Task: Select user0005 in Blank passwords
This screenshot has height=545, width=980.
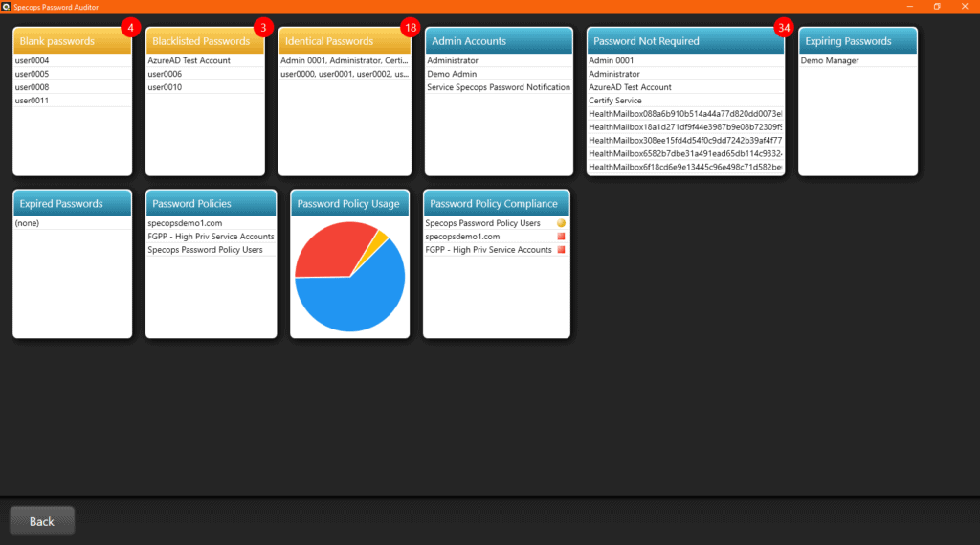Action: 73,74
